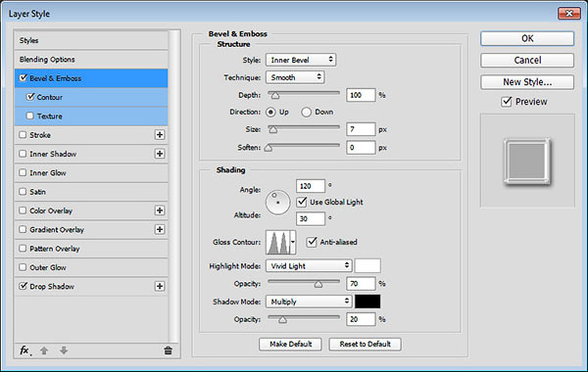Click the Depth slider handle
The height and width of the screenshot is (372, 588).
275,96
